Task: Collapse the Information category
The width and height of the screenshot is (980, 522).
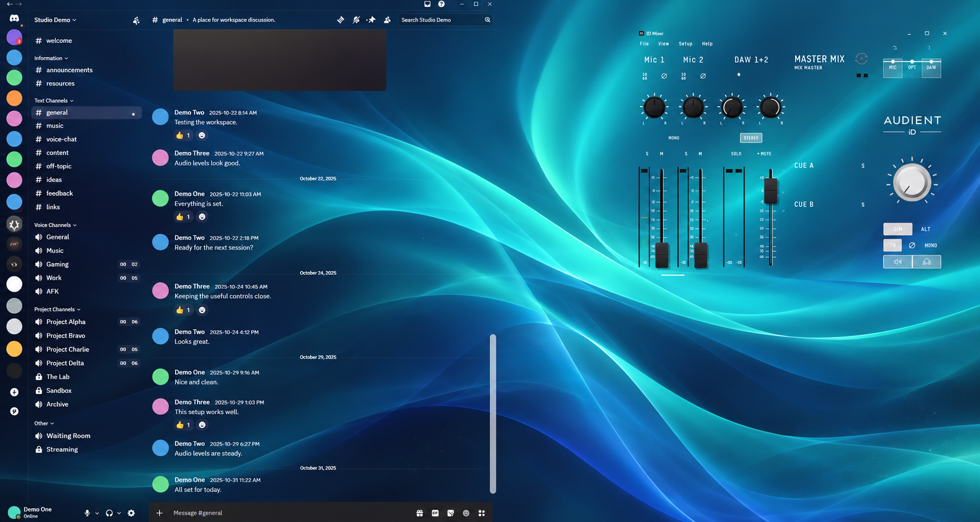Action: click(51, 58)
